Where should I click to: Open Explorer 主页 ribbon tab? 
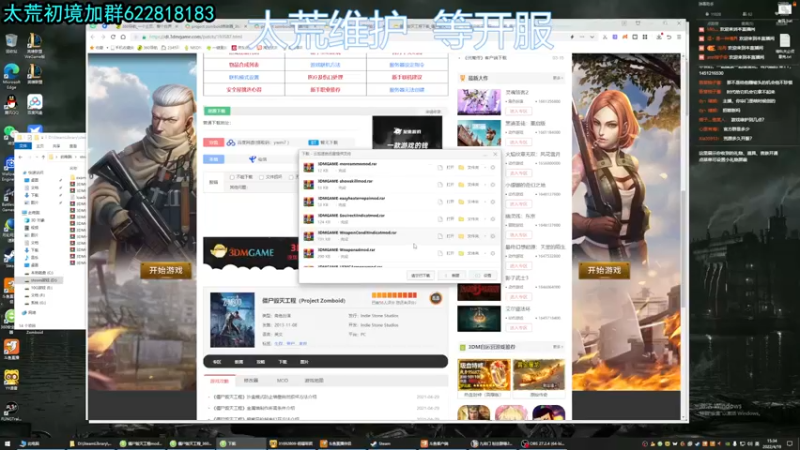(x=39, y=146)
